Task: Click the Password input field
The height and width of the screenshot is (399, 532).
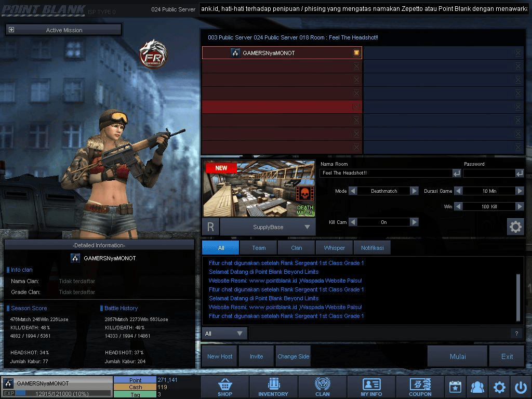Action: tap(489, 174)
